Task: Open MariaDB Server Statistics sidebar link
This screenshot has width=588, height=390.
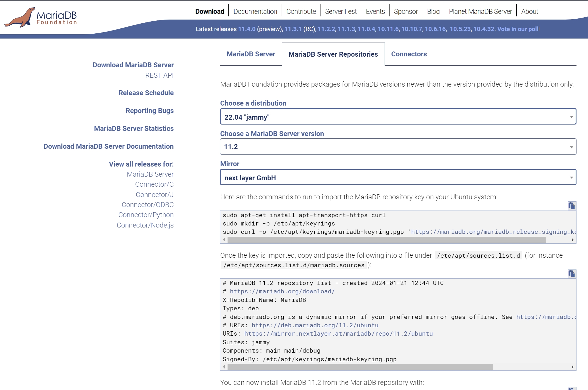Action: pyautogui.click(x=134, y=129)
